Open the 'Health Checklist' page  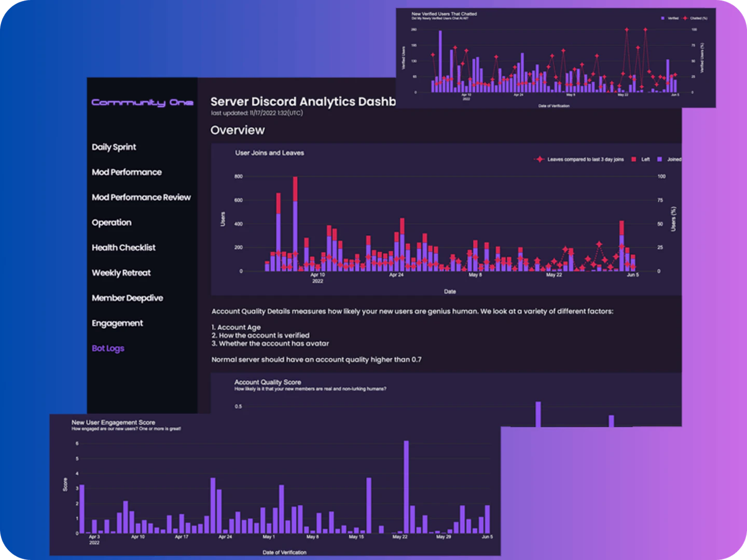tap(123, 248)
